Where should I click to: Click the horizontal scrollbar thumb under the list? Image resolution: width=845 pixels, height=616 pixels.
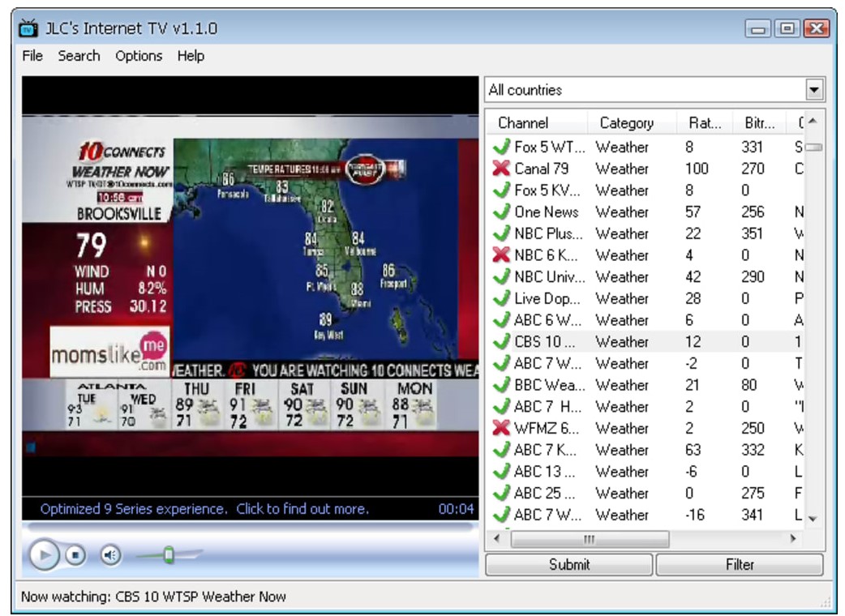(x=590, y=538)
